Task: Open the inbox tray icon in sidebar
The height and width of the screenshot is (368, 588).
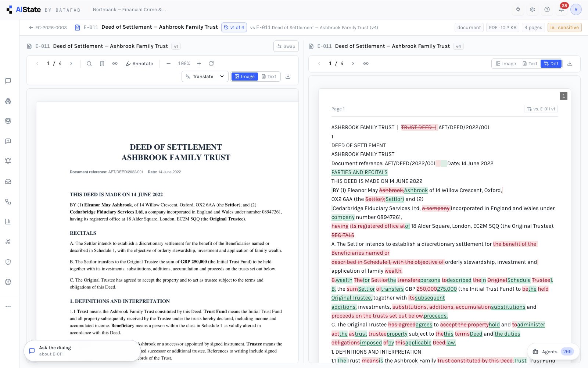Action: (x=8, y=181)
